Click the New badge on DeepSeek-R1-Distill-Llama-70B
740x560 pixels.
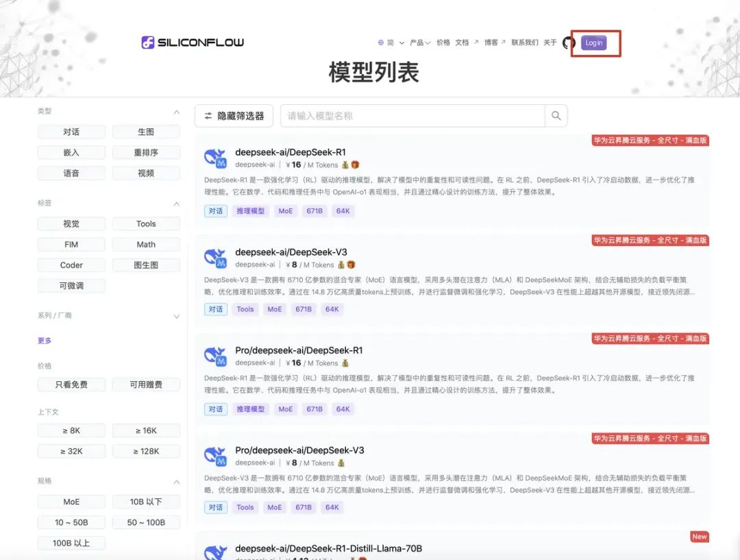700,537
